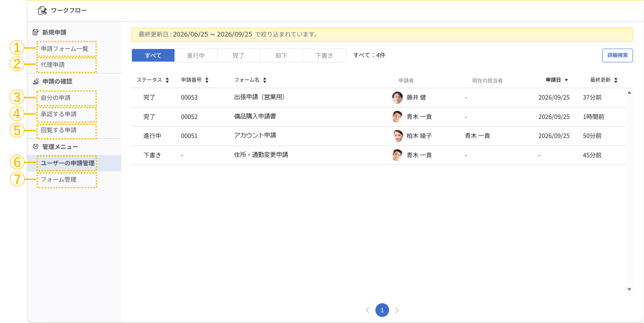Click the Workflow app icon in header
The height and width of the screenshot is (323, 644).
pyautogui.click(x=42, y=11)
